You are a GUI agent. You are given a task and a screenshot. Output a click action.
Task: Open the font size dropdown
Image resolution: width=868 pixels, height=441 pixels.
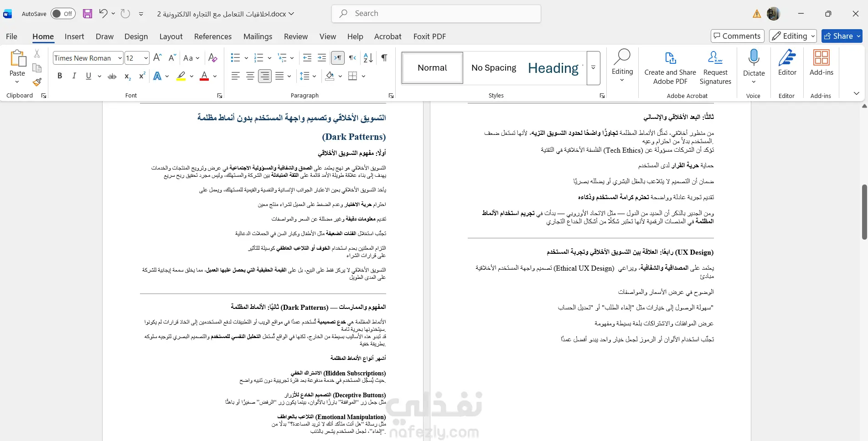[146, 58]
